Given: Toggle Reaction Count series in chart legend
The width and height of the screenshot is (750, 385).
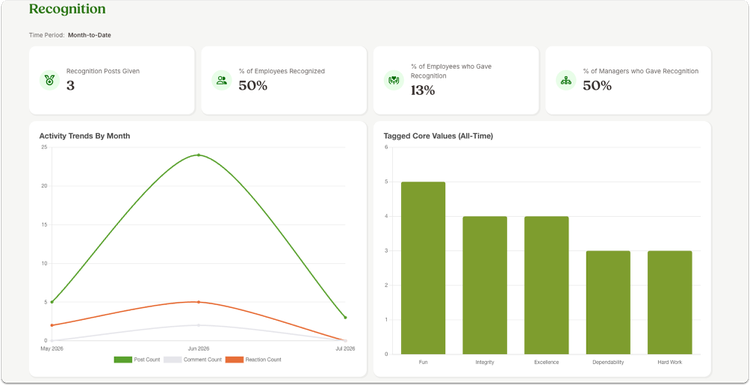Looking at the screenshot, I should point(253,360).
